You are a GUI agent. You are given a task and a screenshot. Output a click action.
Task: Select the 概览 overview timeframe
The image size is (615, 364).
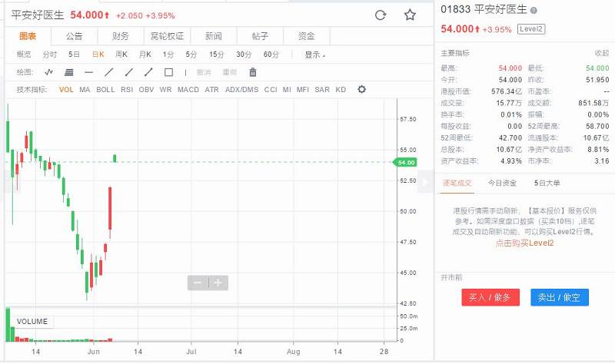(x=24, y=55)
